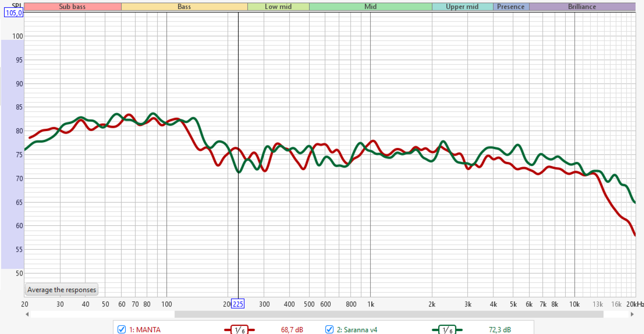The image size is (644, 334).
Task: Click the 105,0 SPL top limit field
Action: click(14, 13)
